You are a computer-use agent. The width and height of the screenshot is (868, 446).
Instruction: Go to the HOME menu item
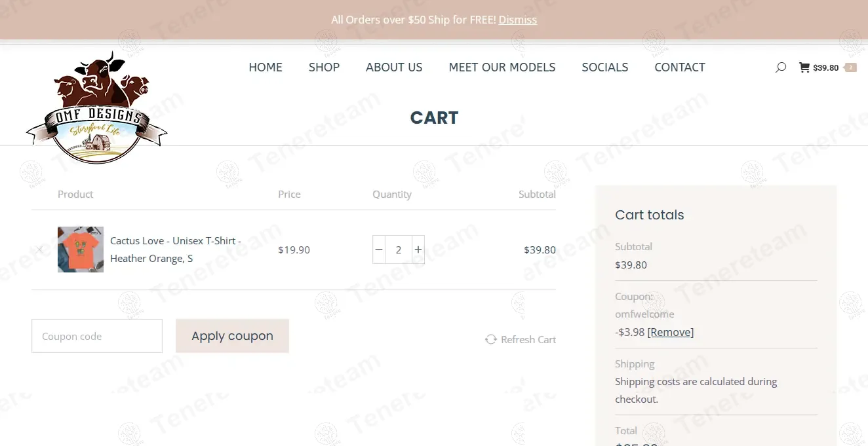pyautogui.click(x=266, y=67)
